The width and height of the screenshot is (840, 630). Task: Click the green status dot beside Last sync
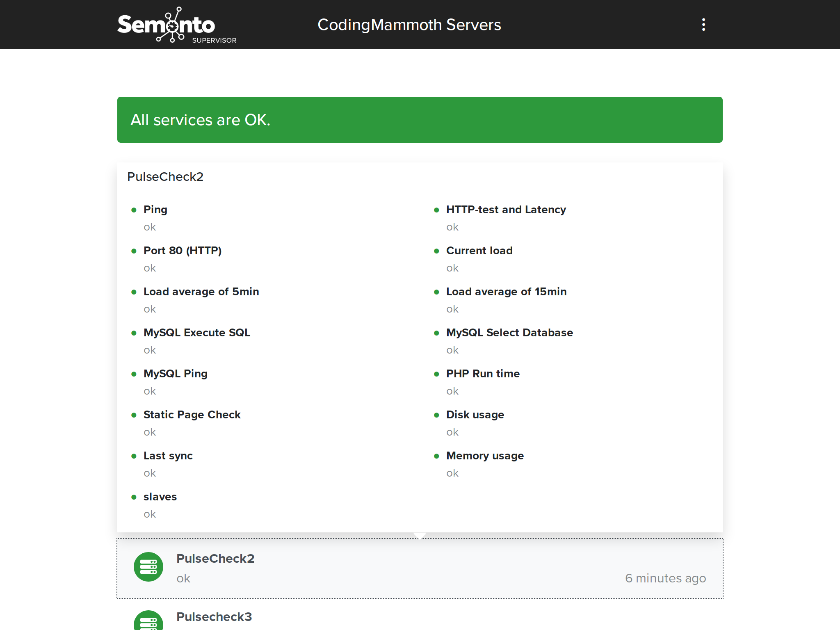click(x=134, y=456)
